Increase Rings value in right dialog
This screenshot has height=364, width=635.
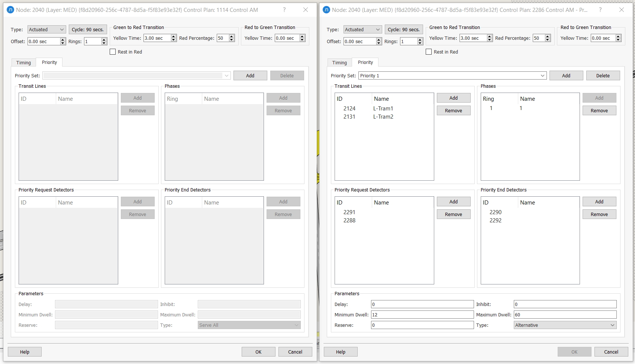point(420,40)
